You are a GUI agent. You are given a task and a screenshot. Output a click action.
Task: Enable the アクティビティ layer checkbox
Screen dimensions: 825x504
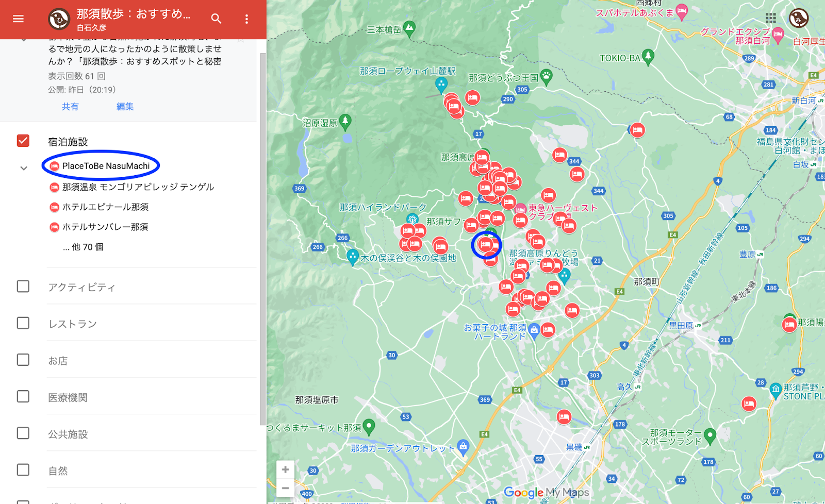[23, 286]
